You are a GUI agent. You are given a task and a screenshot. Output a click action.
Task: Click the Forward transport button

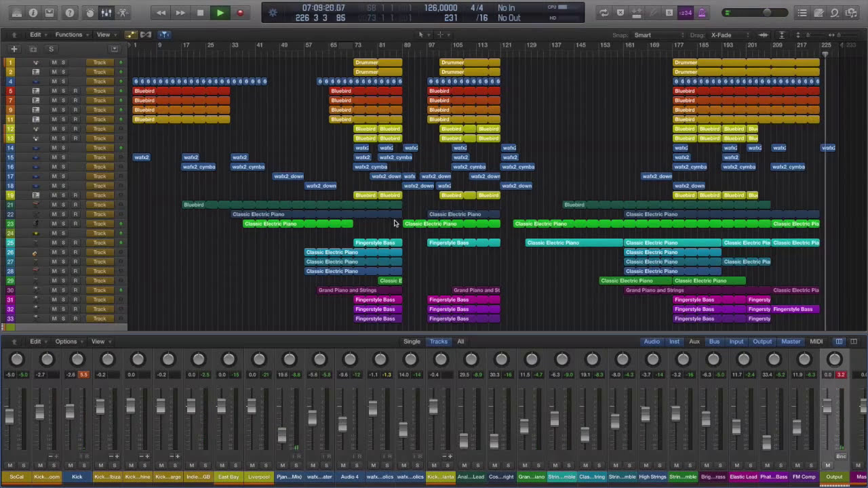[180, 12]
